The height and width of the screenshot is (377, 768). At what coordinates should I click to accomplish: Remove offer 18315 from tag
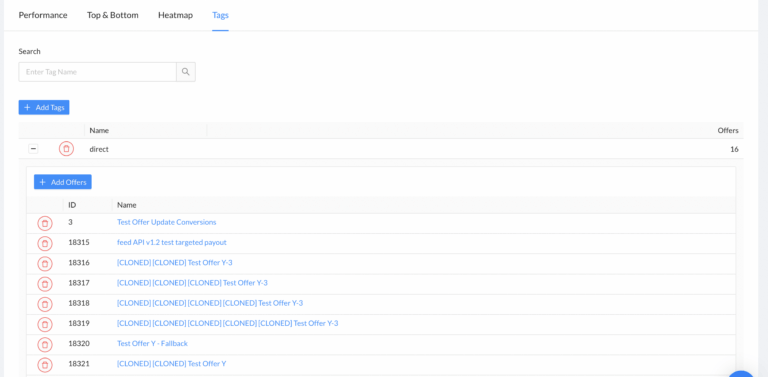pos(45,243)
